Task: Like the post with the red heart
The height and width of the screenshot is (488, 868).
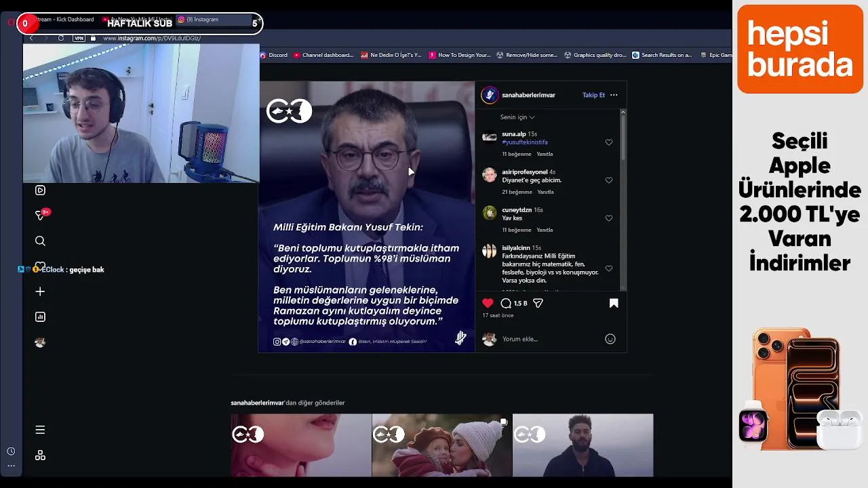Action: pos(488,303)
